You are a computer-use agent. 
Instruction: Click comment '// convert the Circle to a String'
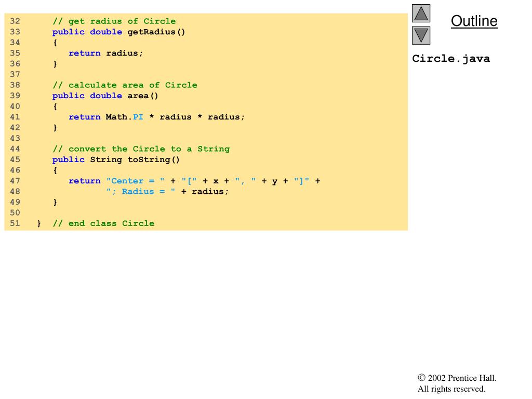coord(141,149)
